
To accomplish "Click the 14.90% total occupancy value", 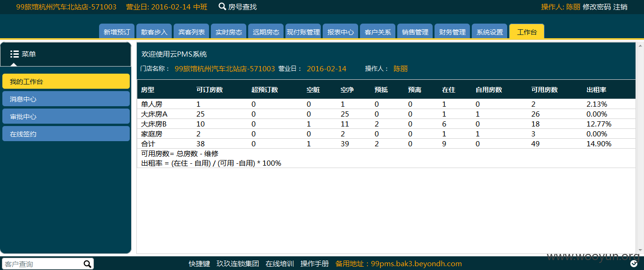I will 599,143.
